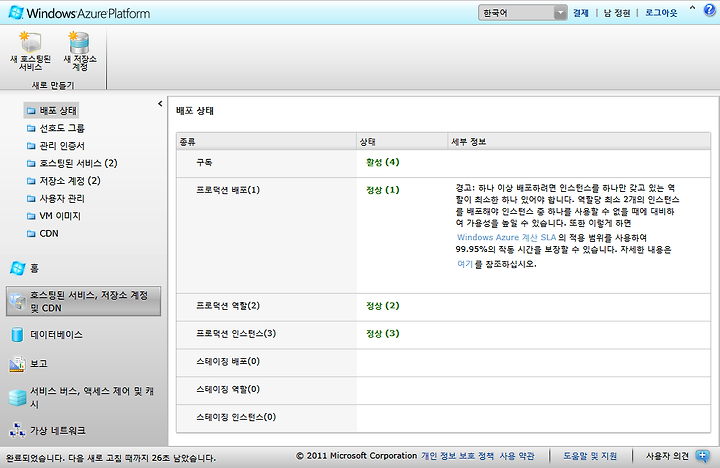The image size is (720, 468).
Task: Follow the 여기 link in the warning
Action: pos(465,264)
